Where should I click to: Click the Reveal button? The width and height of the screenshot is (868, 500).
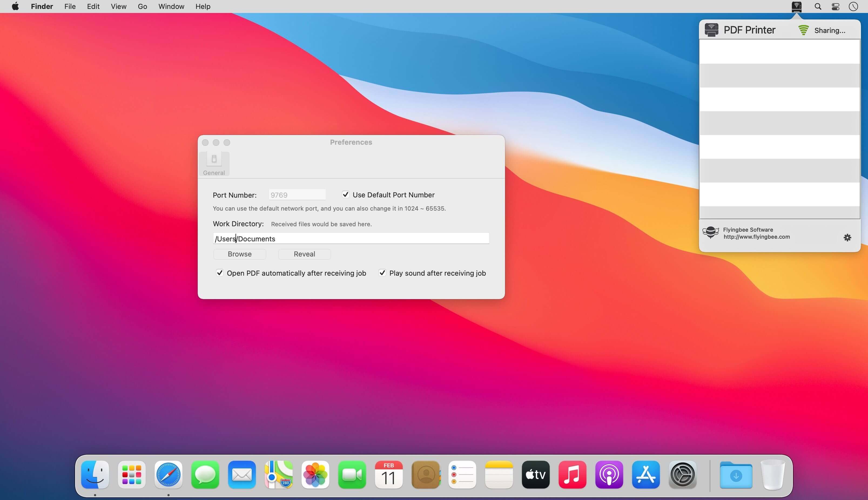(304, 254)
